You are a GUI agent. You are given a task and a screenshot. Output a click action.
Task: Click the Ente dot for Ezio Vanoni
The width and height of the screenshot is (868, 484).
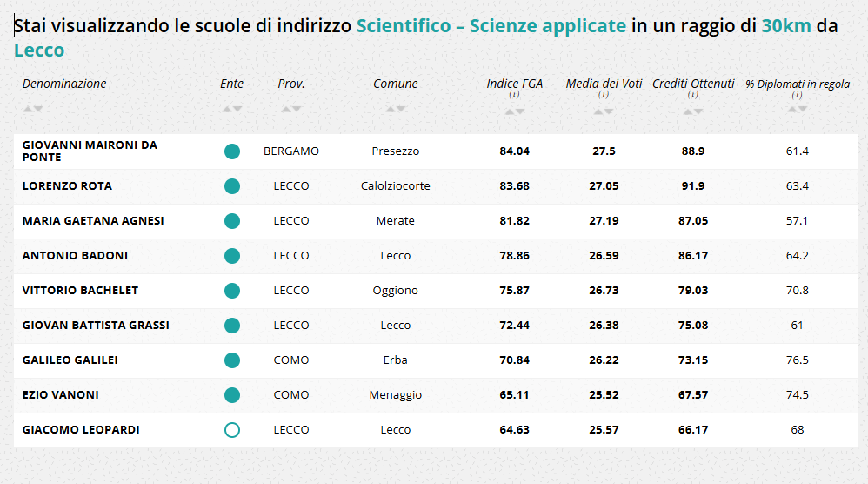point(232,395)
